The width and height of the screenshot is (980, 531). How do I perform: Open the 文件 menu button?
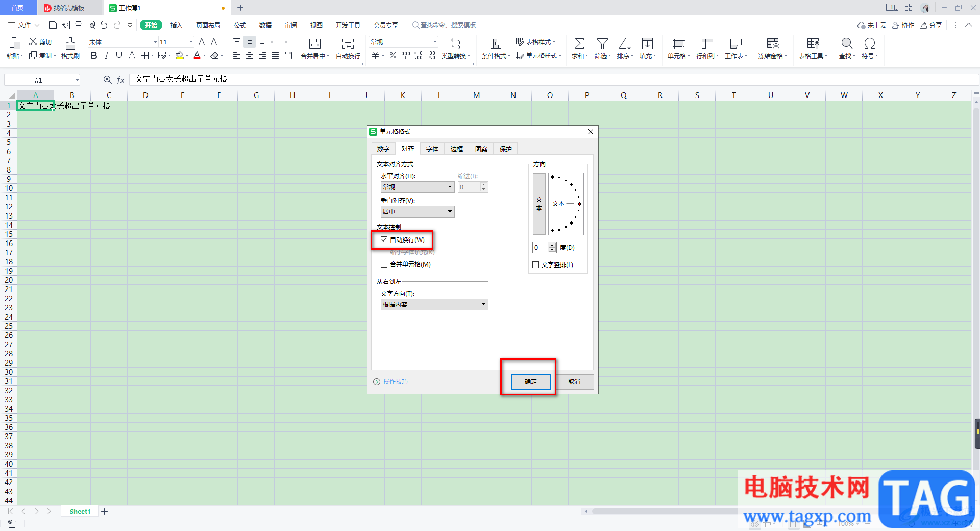(23, 25)
